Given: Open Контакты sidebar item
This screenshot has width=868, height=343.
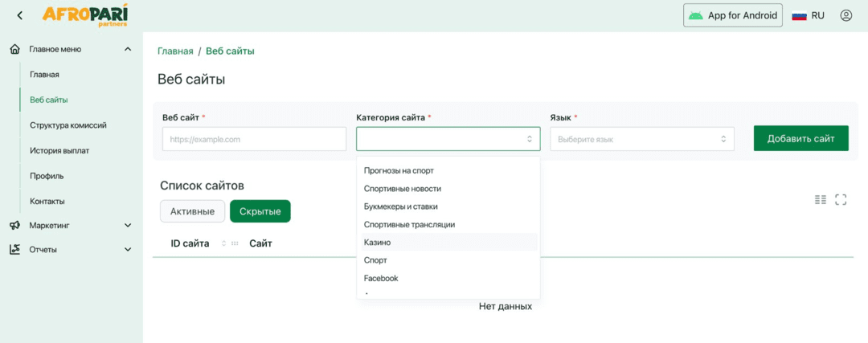Looking at the screenshot, I should point(47,202).
